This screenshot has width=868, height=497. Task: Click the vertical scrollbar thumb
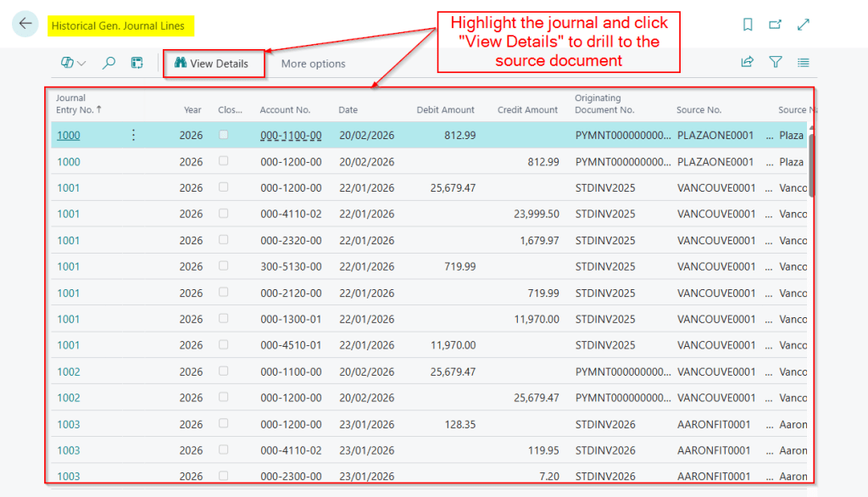pos(811,165)
